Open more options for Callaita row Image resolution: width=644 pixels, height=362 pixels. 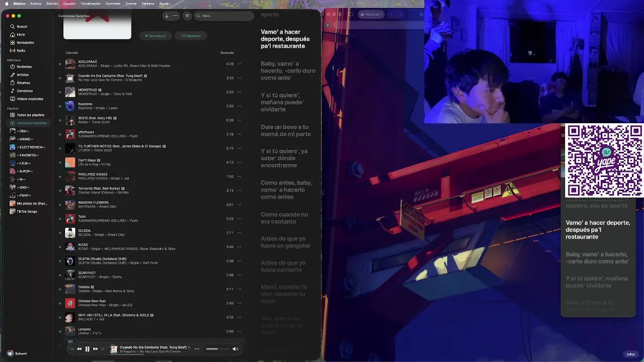[x=239, y=289]
